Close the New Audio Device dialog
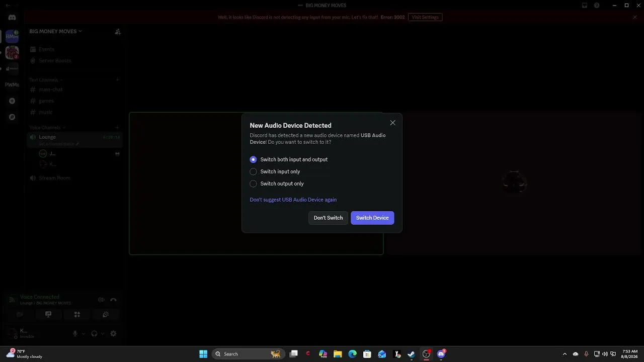This screenshot has width=644, height=362. pyautogui.click(x=393, y=123)
